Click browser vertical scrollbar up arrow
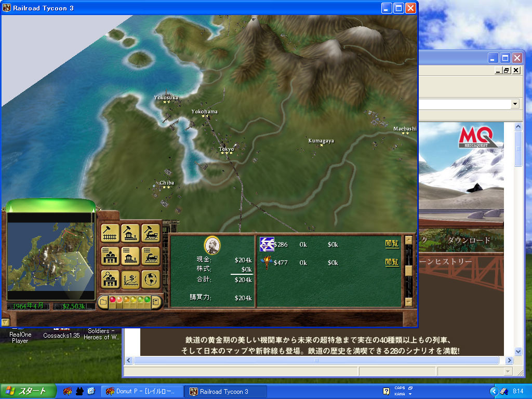The width and height of the screenshot is (532, 399). pyautogui.click(x=518, y=127)
